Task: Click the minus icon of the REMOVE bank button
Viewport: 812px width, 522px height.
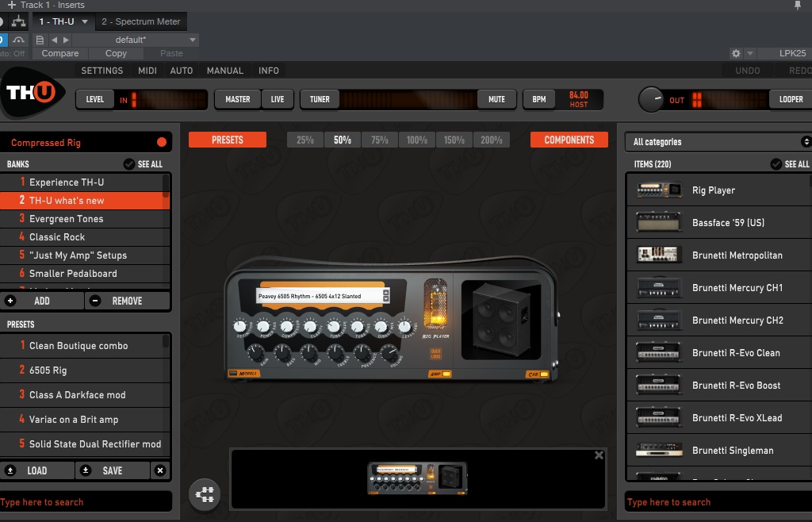Action: point(95,301)
